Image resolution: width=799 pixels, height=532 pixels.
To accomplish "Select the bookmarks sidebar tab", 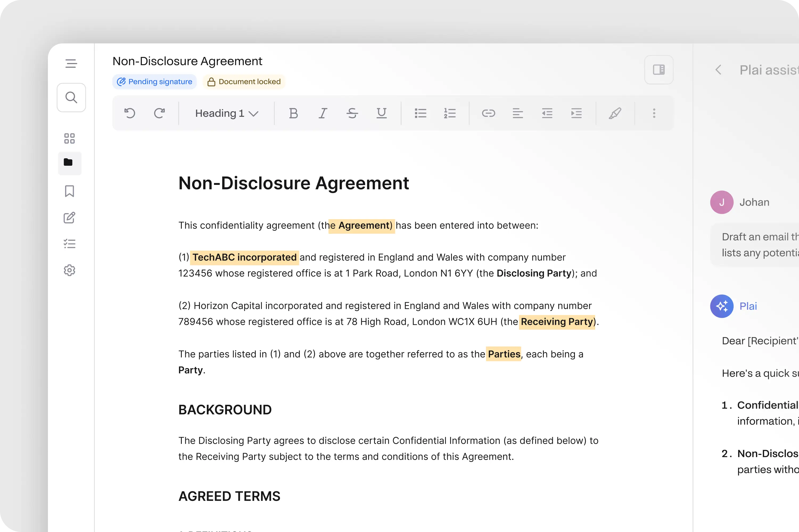I will pos(71,191).
